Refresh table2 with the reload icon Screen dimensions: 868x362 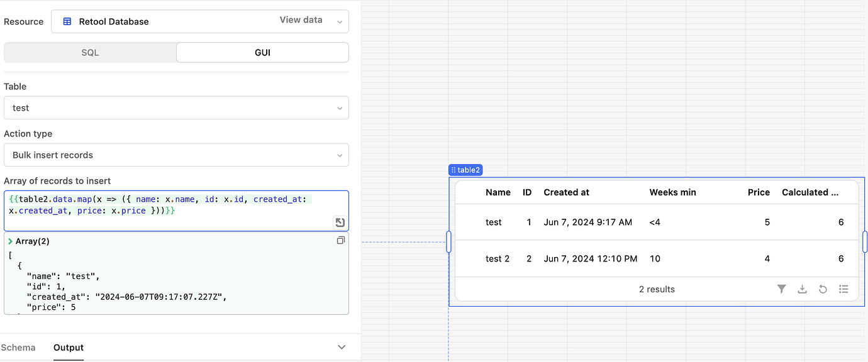[823, 289]
